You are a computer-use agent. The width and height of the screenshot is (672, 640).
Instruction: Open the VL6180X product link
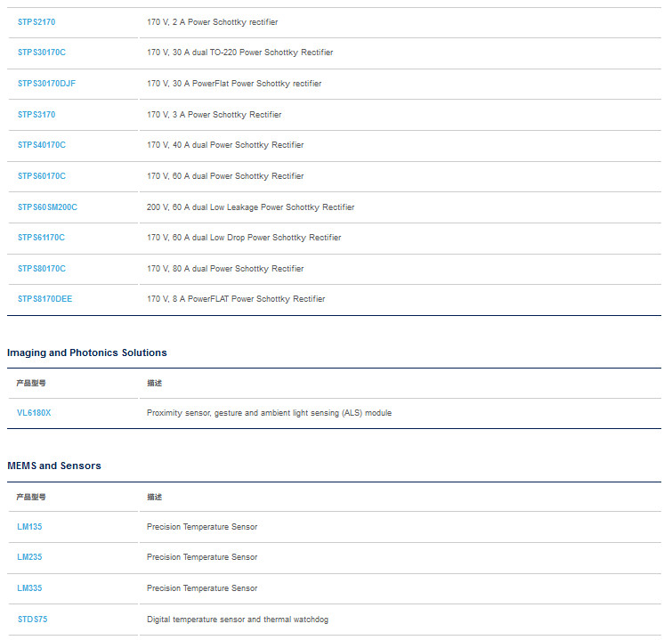click(34, 413)
